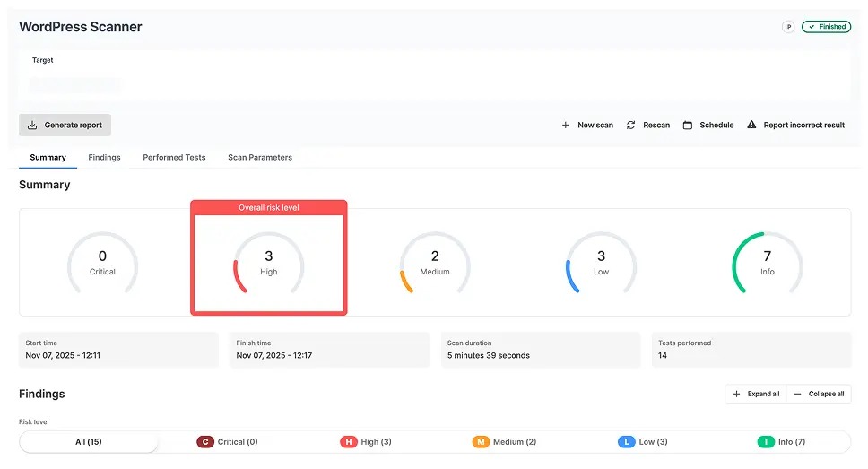The height and width of the screenshot is (469, 868).
Task: Click the plus icon in Expand all
Action: click(x=736, y=395)
